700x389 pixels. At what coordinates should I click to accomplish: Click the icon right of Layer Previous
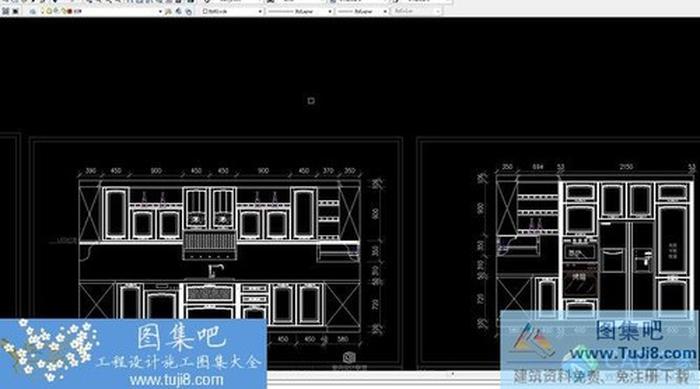coord(189,12)
